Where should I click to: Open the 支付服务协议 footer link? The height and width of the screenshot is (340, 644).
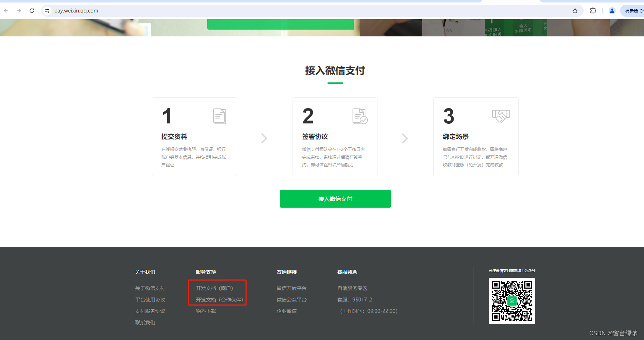pos(150,311)
